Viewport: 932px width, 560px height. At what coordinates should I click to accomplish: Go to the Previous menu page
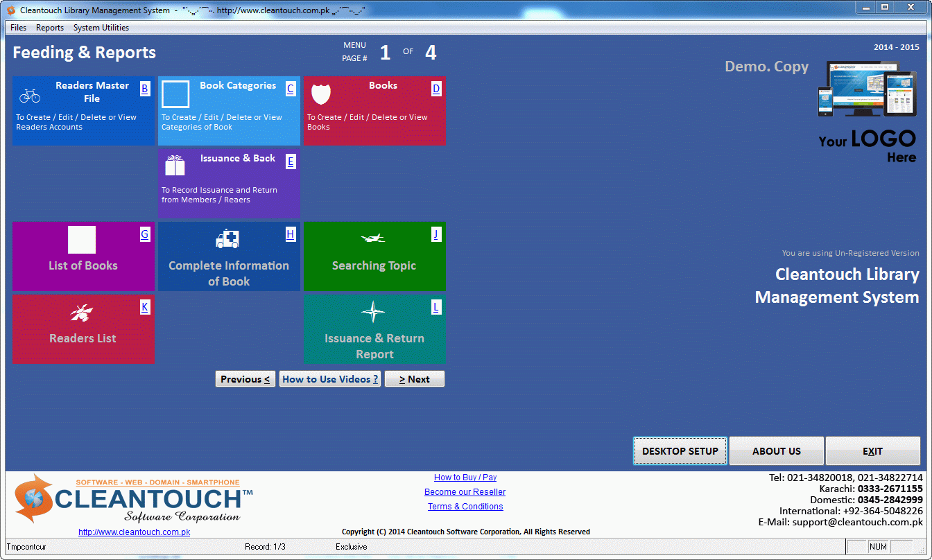tap(245, 379)
